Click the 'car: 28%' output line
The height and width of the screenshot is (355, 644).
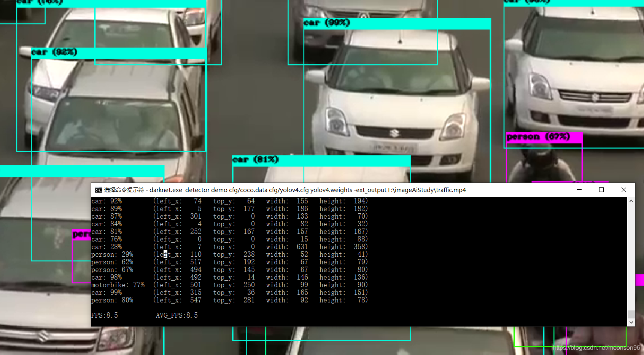click(x=230, y=247)
